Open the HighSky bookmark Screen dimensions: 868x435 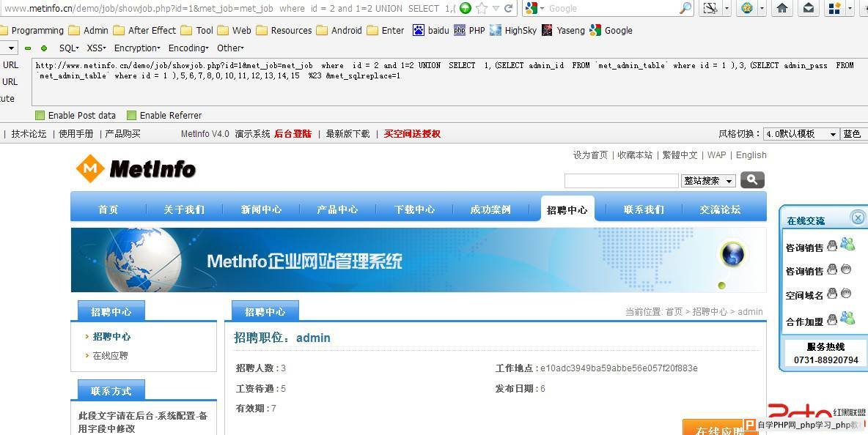(x=513, y=31)
